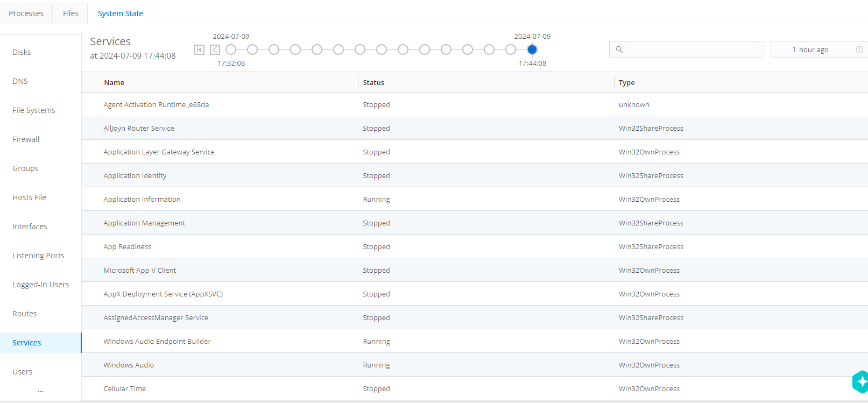Select Application Identity service row
The image size is (868, 403).
(475, 175)
